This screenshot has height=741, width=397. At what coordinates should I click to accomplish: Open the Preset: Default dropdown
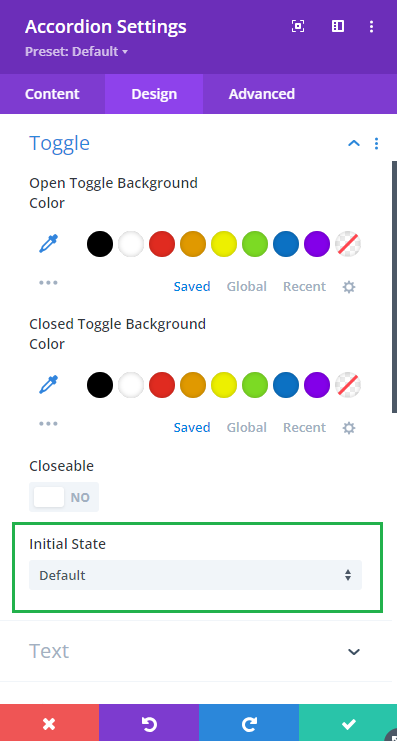(x=76, y=52)
